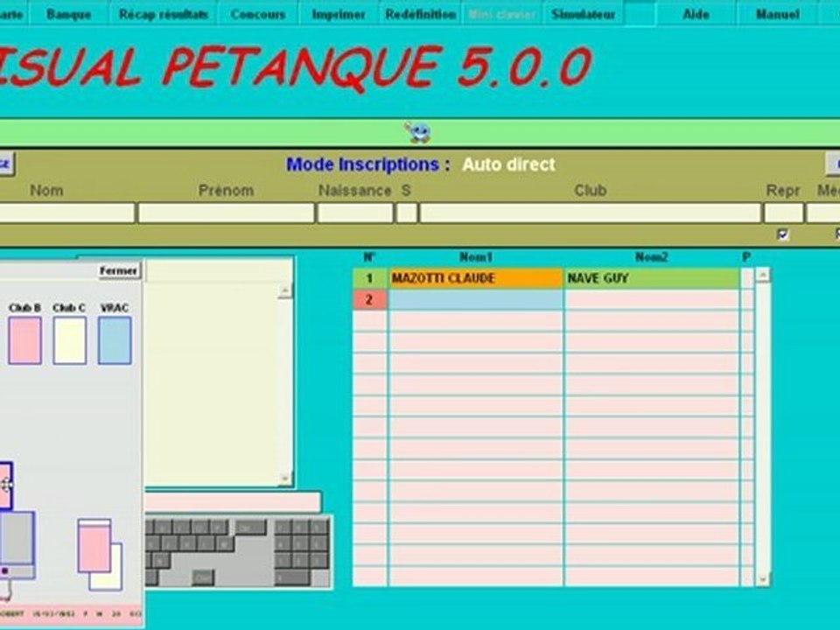Click the Nom2 column header
Image resolution: width=840 pixels, height=630 pixels.
pyautogui.click(x=651, y=257)
